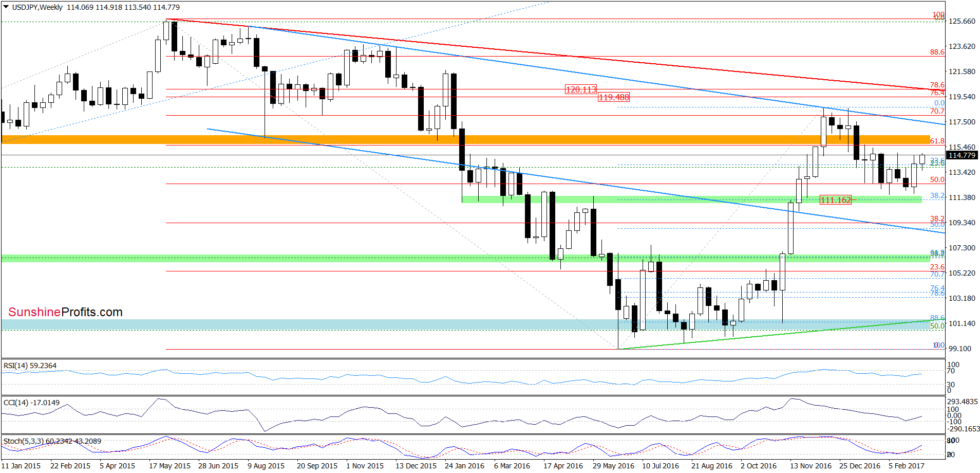Click the red 61.8 Fibonacci level label
The width and height of the screenshot is (980, 473).
tap(937, 141)
